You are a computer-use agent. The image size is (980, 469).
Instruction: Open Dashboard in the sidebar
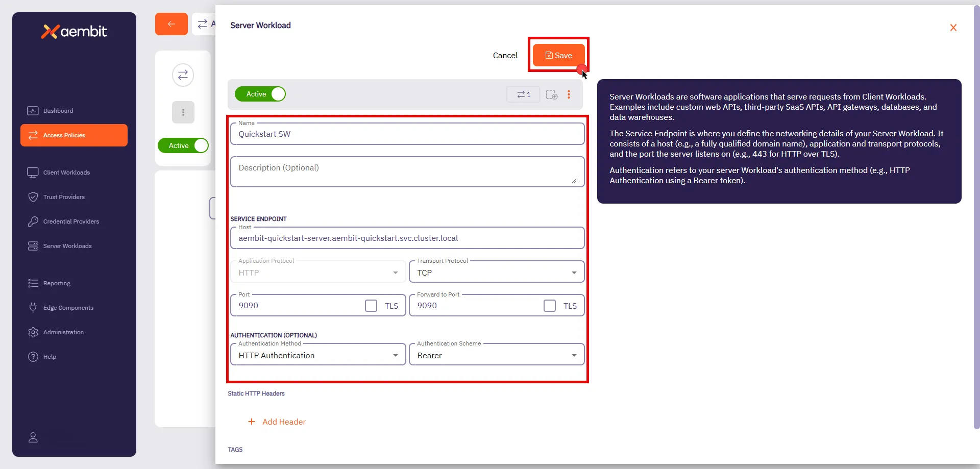pyautogui.click(x=74, y=111)
